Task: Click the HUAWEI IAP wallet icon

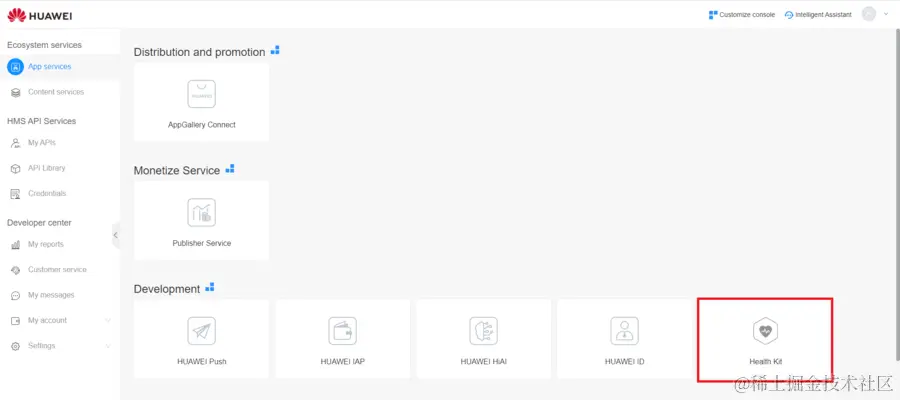Action: 343,331
